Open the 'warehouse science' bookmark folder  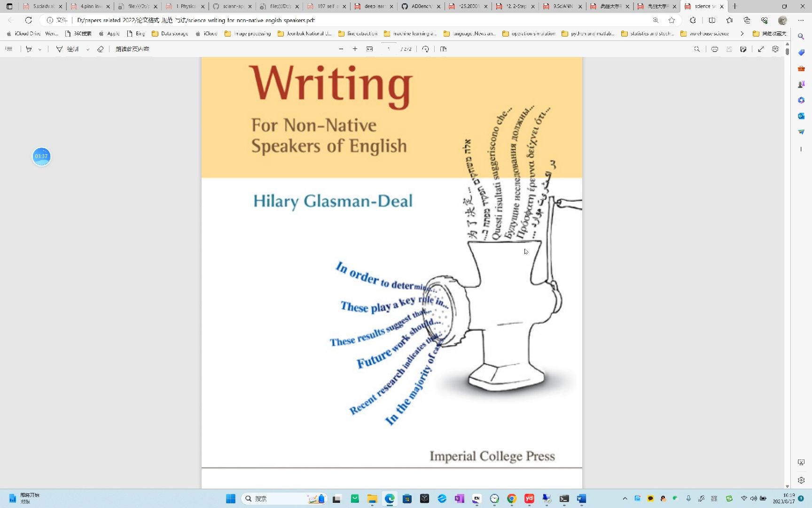(x=704, y=33)
